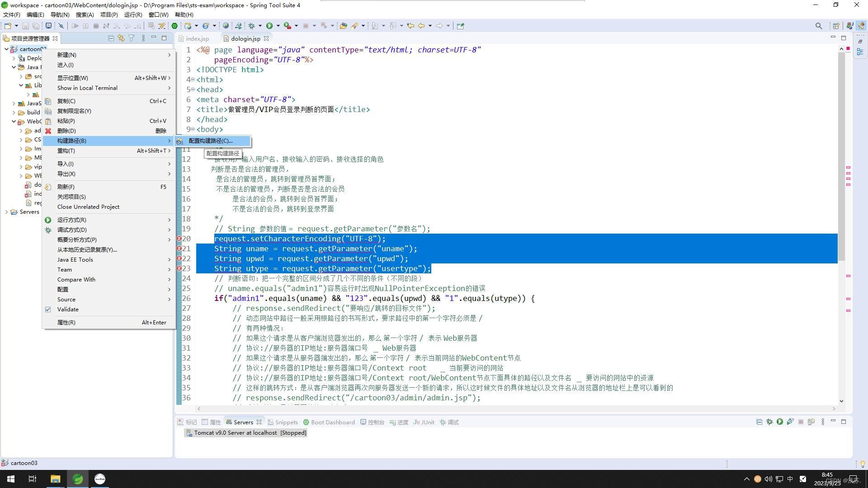Expand the Servers node in Project Explorer
The width and height of the screenshot is (868, 488).
click(x=6, y=211)
